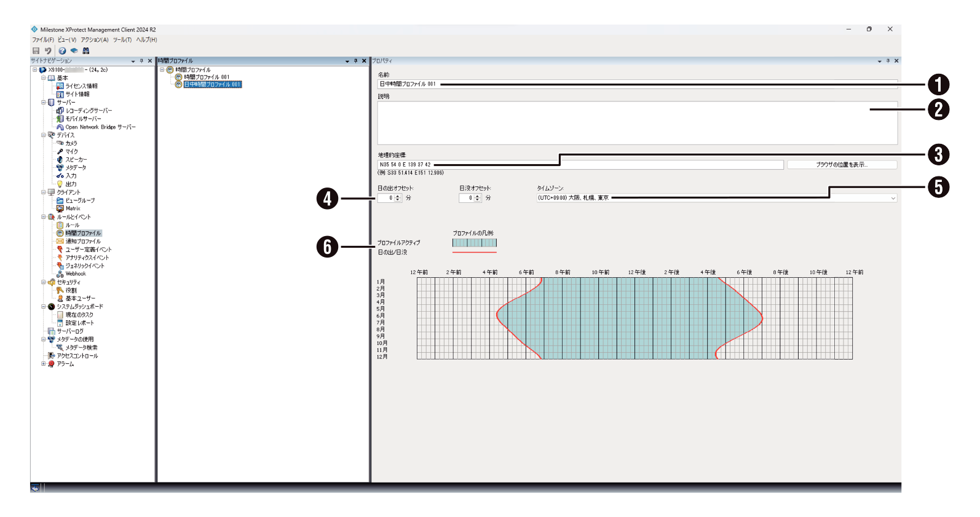Expand the アラーム tree node
This screenshot has width=980, height=517.
(x=44, y=364)
